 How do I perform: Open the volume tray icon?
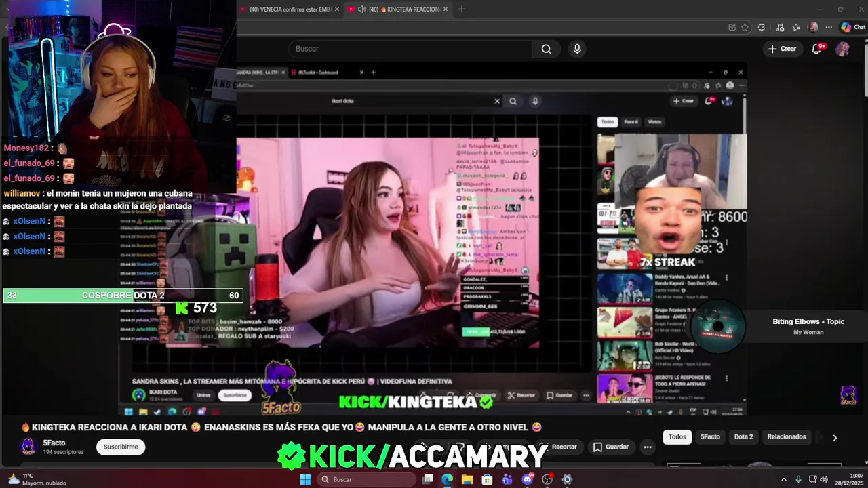[x=824, y=479]
